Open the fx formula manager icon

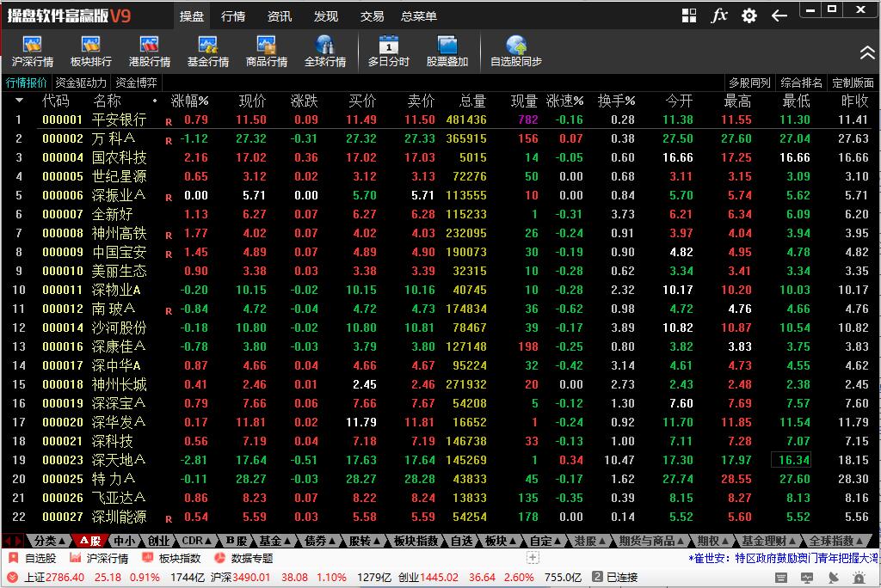(719, 15)
